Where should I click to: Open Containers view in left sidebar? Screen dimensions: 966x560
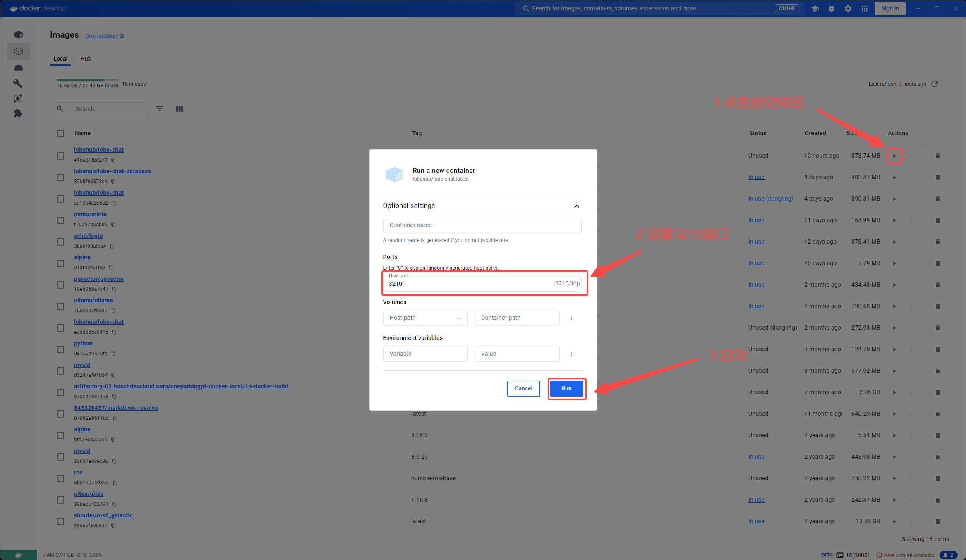coord(18,35)
